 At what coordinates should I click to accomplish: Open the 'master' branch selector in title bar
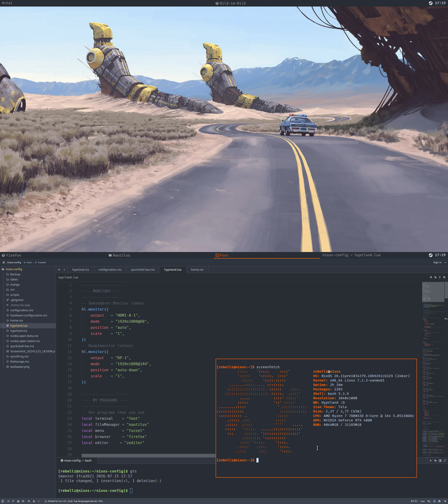click(40, 262)
